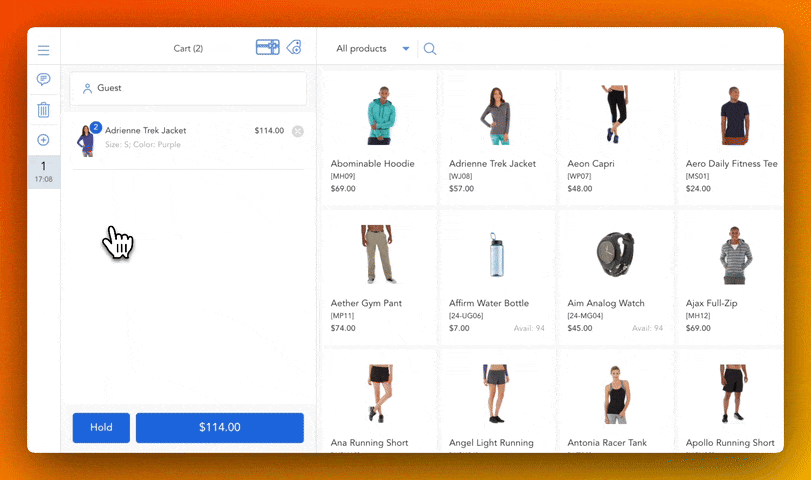Select the Aim Analog Watch product

pos(614,274)
